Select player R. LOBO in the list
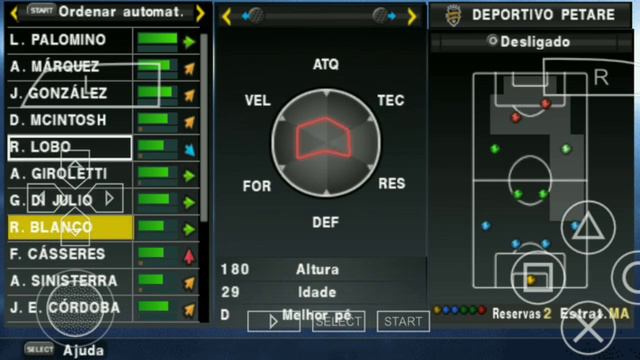 [70, 147]
